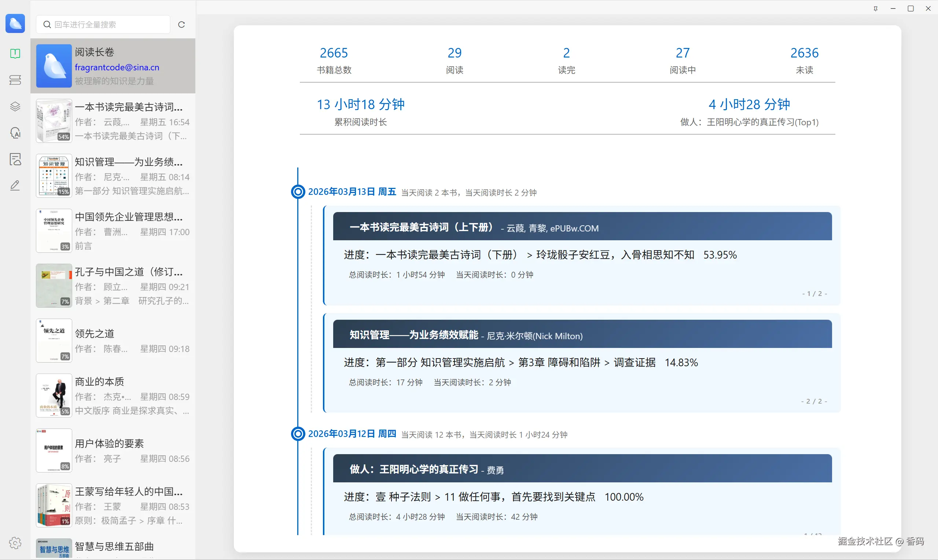938x560 pixels.
Task: Click the stacked list icon in sidebar
Action: tap(15, 80)
